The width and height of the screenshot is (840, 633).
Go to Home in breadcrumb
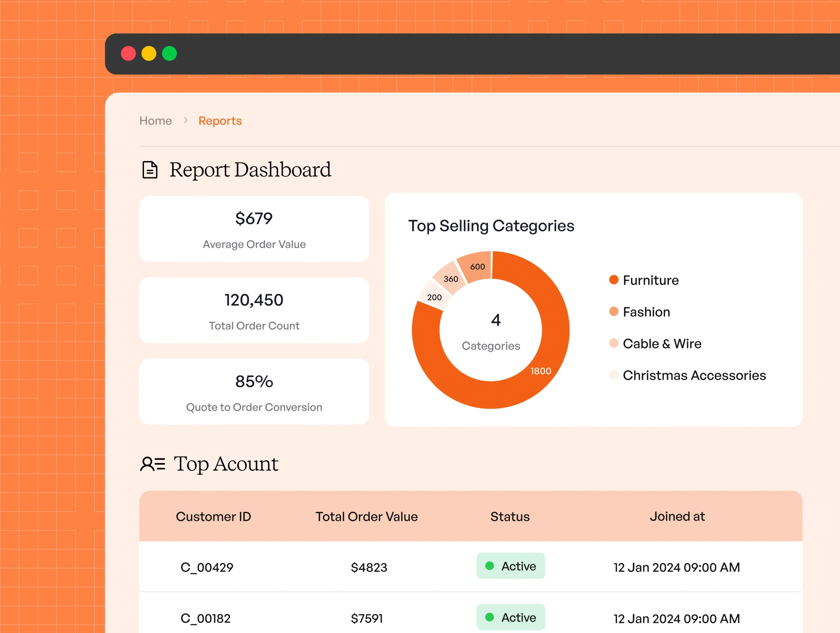tap(155, 121)
